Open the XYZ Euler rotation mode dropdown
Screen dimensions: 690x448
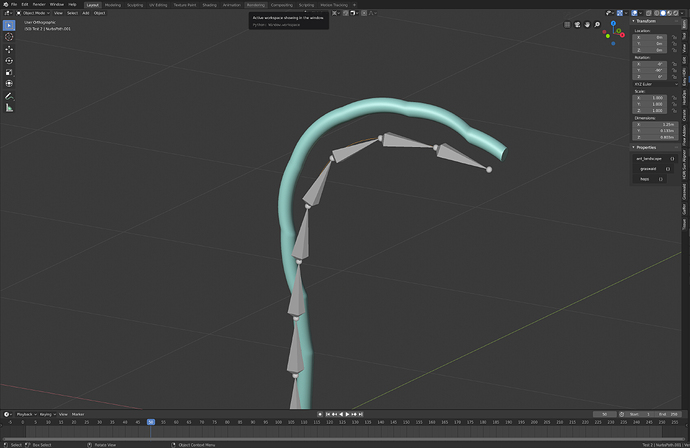pyautogui.click(x=656, y=84)
